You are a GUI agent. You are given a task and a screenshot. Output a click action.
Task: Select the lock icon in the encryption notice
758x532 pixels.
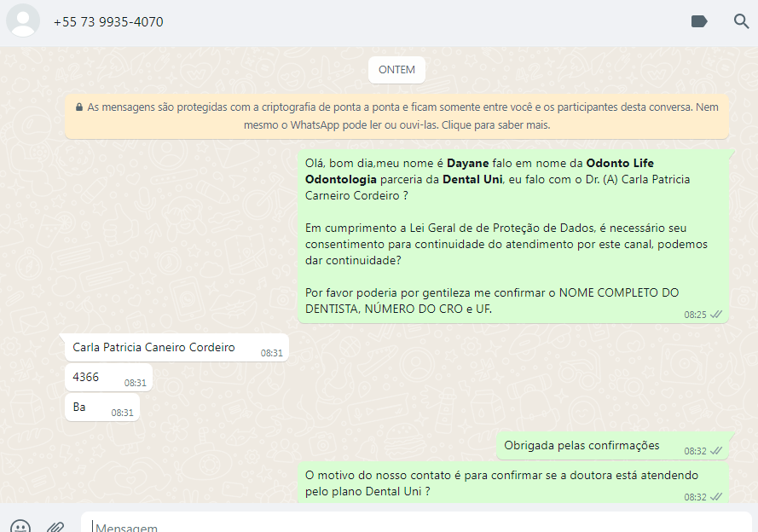79,107
